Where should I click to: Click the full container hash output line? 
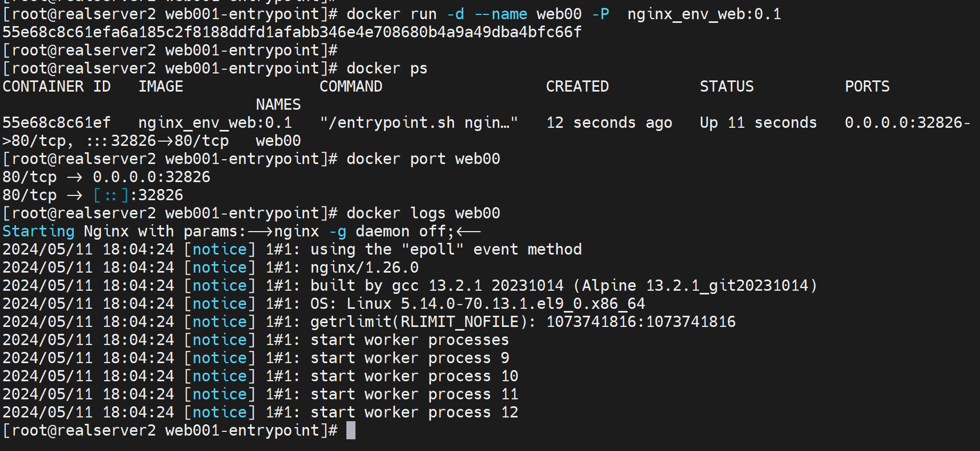point(291,32)
